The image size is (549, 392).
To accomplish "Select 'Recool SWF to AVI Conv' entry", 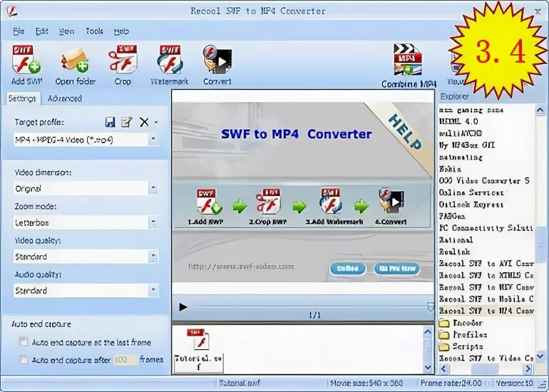I will click(486, 264).
